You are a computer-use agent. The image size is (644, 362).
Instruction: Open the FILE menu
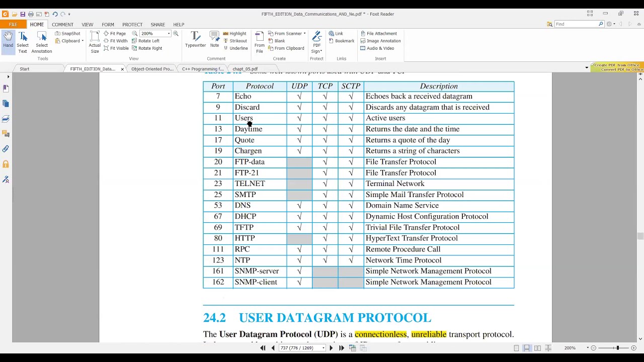13,24
